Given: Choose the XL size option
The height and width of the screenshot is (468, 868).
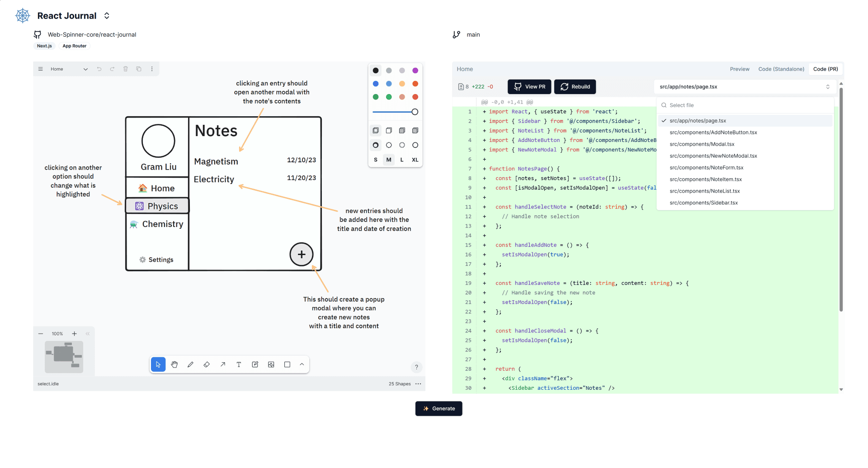Looking at the screenshot, I should coord(415,160).
